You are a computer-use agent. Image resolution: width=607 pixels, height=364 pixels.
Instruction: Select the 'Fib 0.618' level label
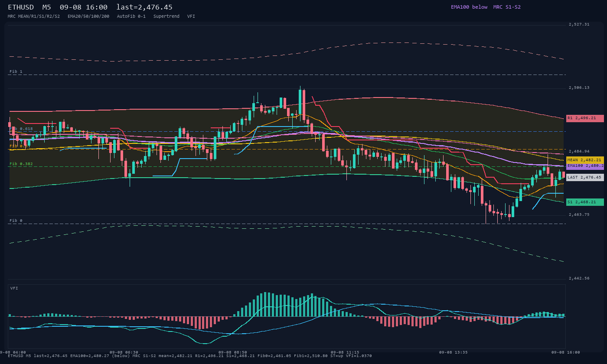21,129
